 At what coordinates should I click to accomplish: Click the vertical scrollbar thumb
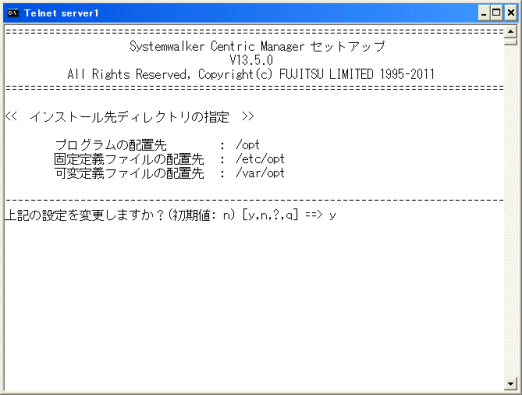tap(510, 42)
